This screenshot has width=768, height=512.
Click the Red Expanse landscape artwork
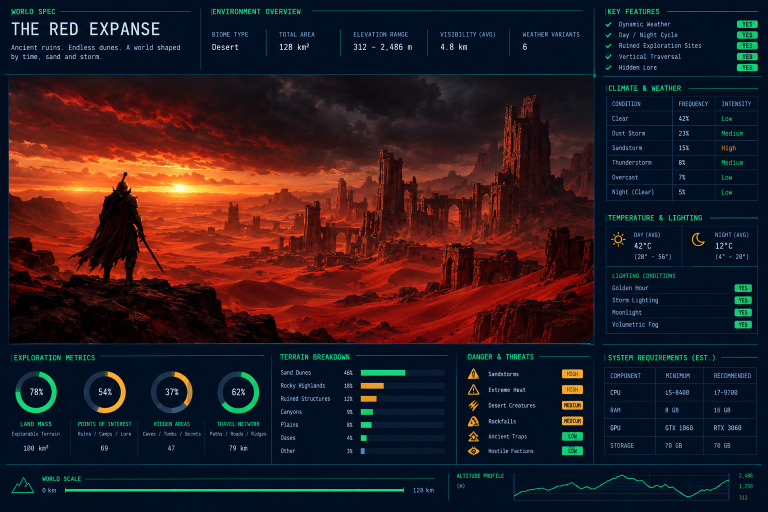301,209
